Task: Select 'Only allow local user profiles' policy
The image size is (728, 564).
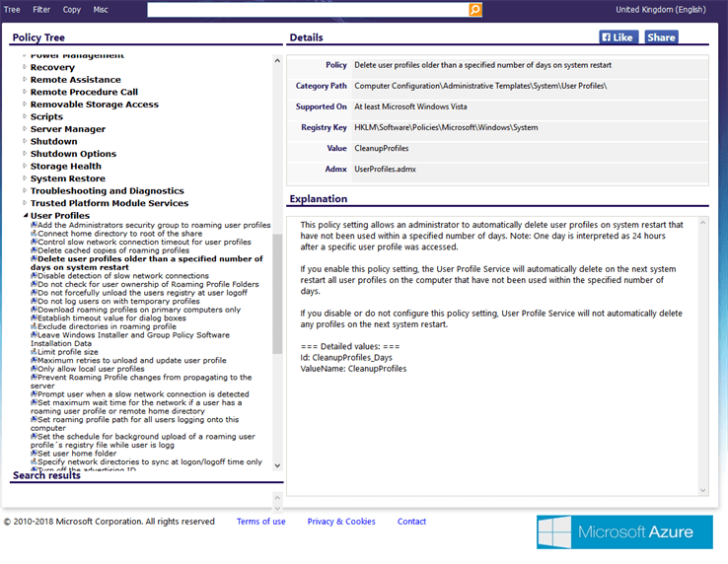Action: (91, 369)
